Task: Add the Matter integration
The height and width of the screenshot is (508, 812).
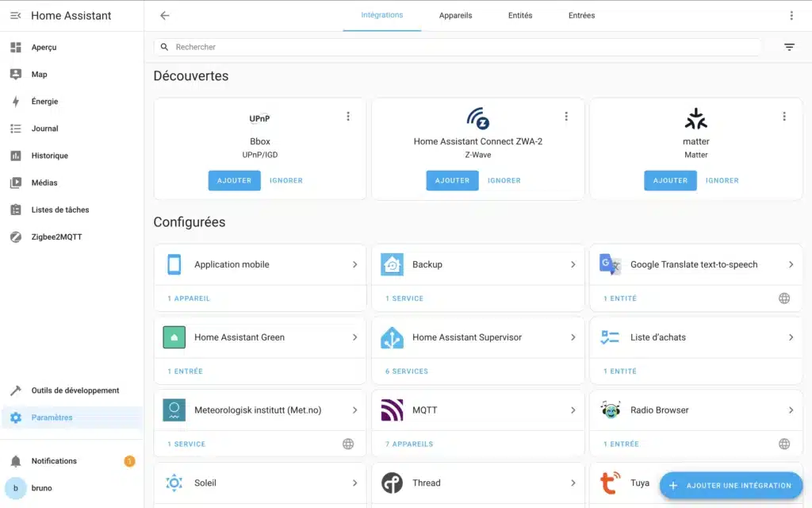Action: 671,180
